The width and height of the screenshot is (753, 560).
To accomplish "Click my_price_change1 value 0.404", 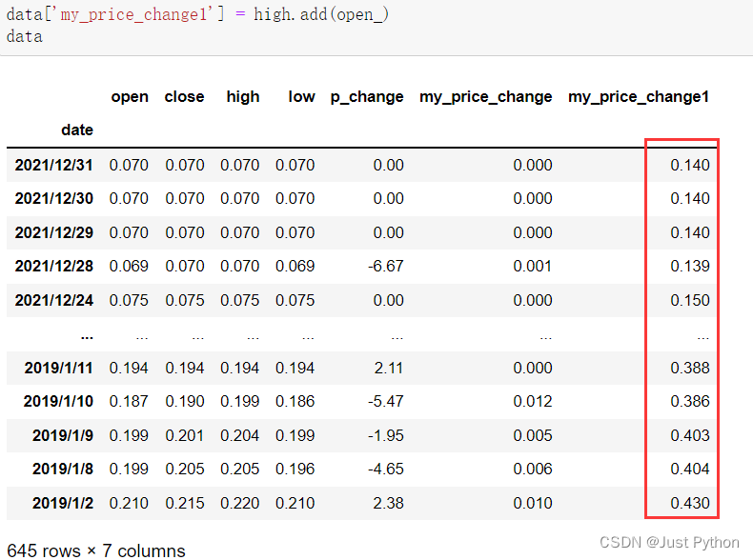I will (690, 470).
